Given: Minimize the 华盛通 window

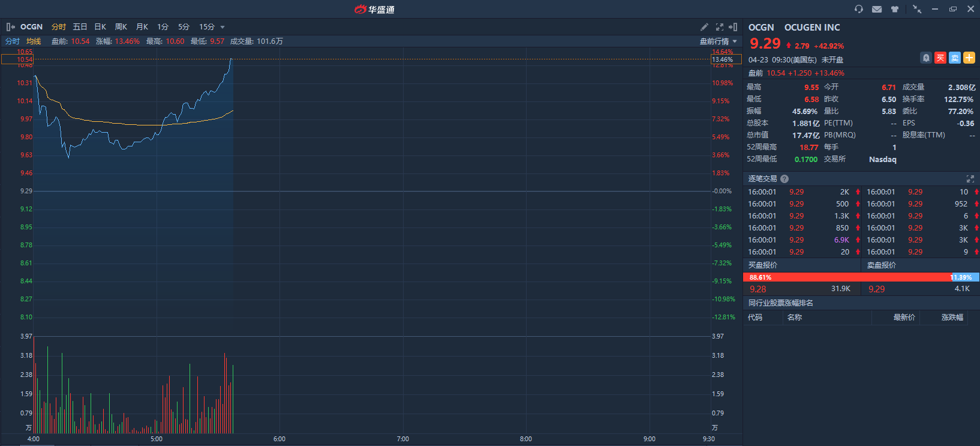Looking at the screenshot, I should click(x=935, y=9).
